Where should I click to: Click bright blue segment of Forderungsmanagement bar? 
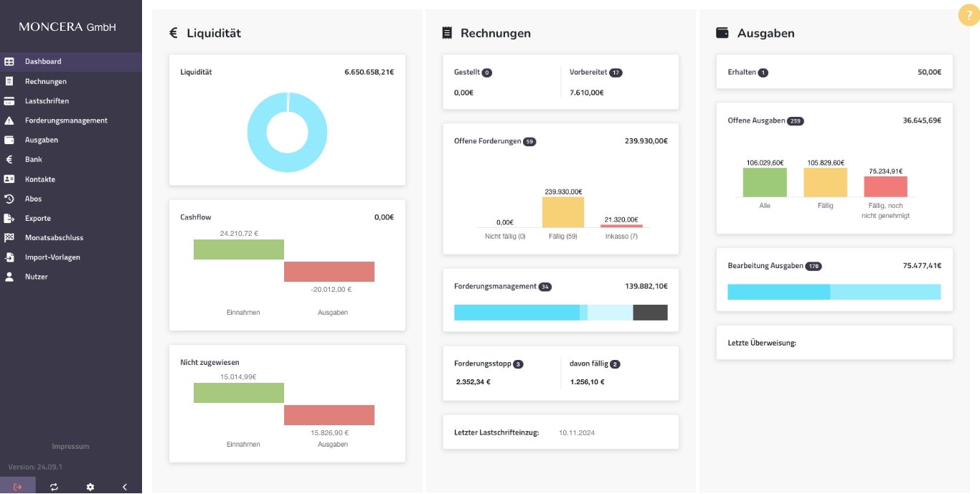[x=517, y=313]
